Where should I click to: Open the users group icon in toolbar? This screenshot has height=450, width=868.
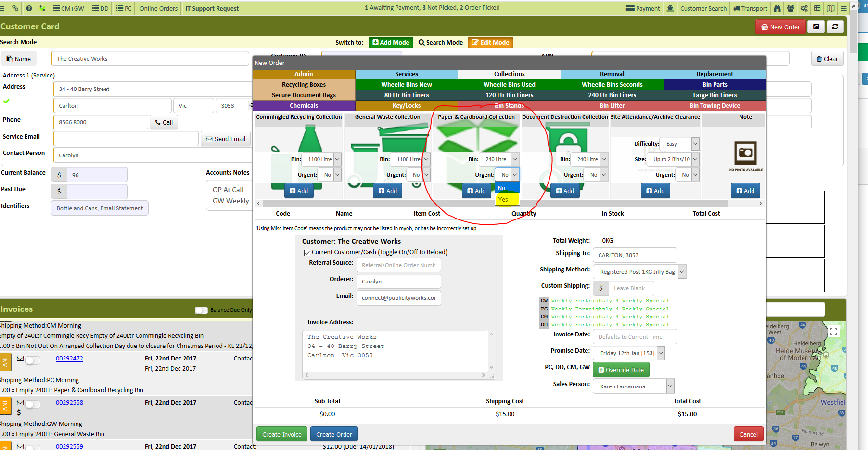click(791, 8)
